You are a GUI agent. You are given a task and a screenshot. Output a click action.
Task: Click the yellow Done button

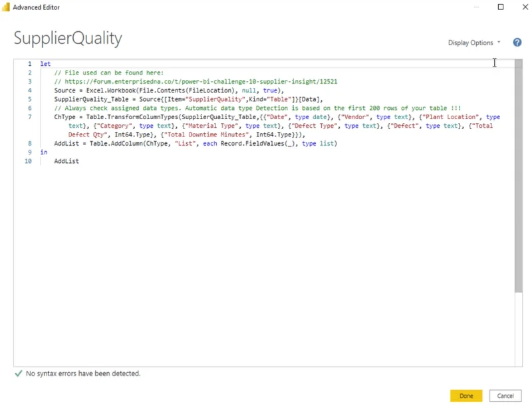466,395
